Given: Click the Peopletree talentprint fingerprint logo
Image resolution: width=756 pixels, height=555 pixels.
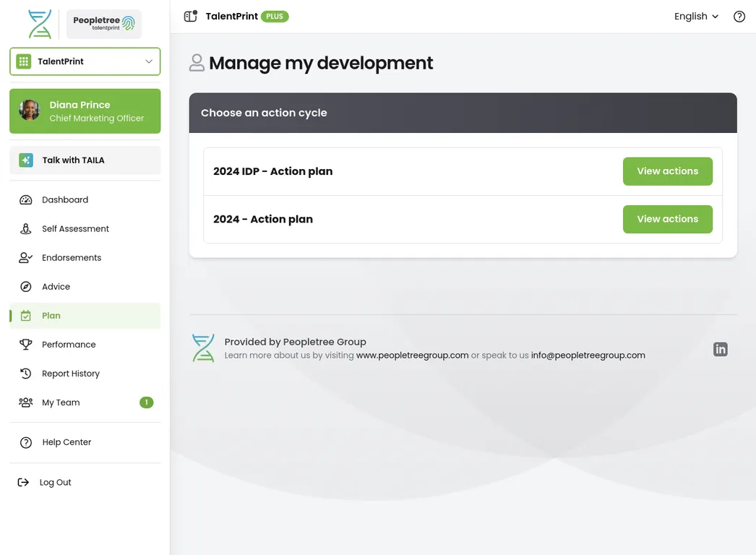Looking at the screenshot, I should pos(103,24).
